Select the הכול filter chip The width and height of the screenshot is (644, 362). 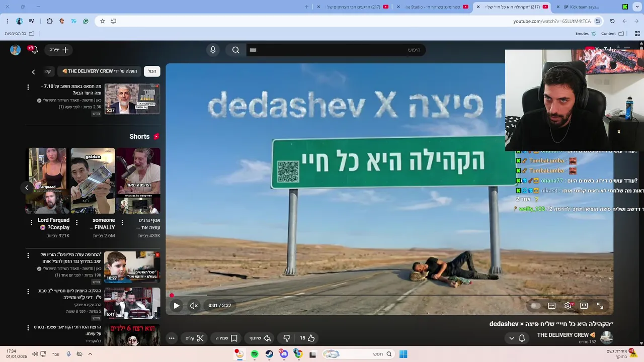[x=152, y=71]
